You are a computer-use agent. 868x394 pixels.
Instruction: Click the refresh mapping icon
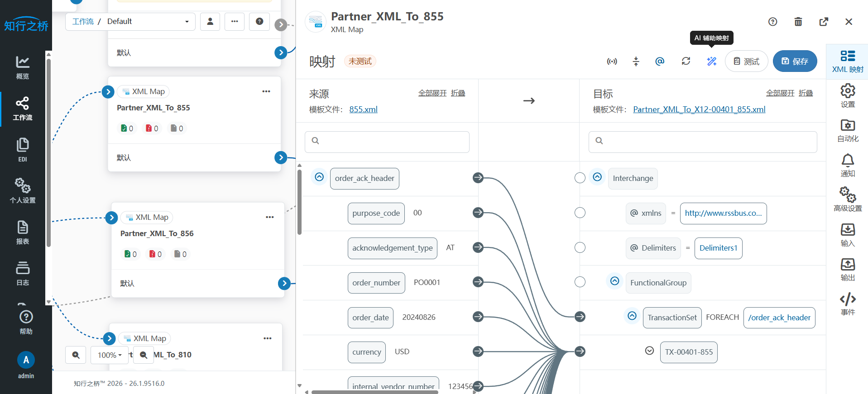(x=686, y=61)
